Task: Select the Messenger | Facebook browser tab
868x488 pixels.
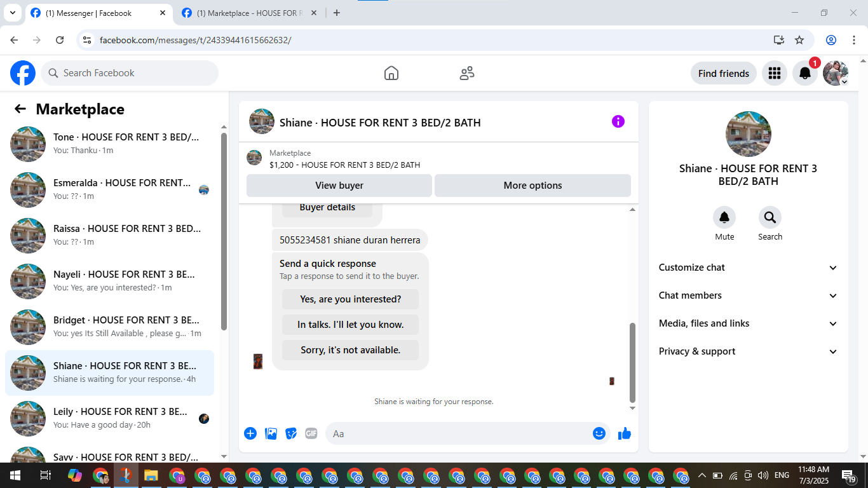Action: [98, 13]
